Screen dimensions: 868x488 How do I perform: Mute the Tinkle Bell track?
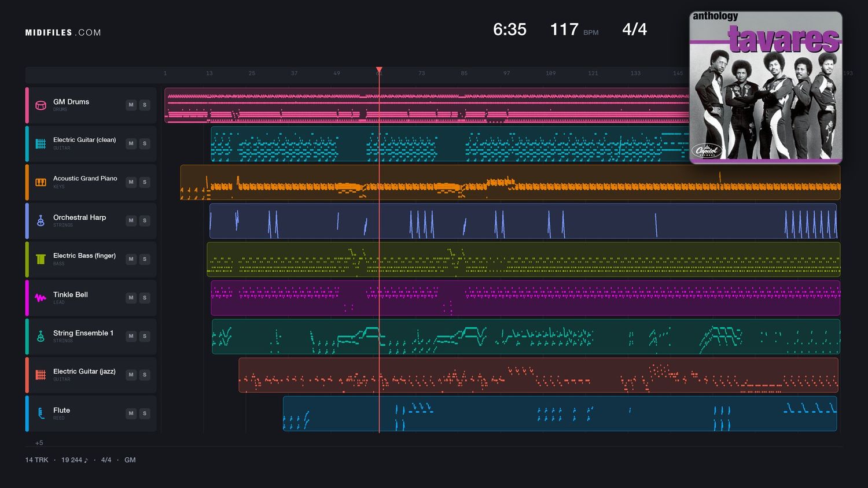(x=131, y=298)
